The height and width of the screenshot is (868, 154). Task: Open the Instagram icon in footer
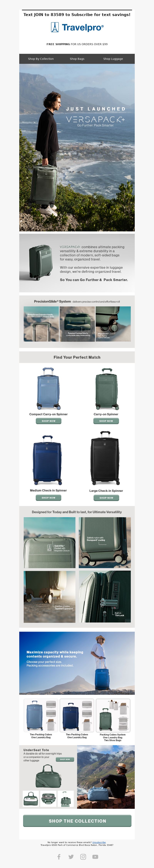click(83, 857)
